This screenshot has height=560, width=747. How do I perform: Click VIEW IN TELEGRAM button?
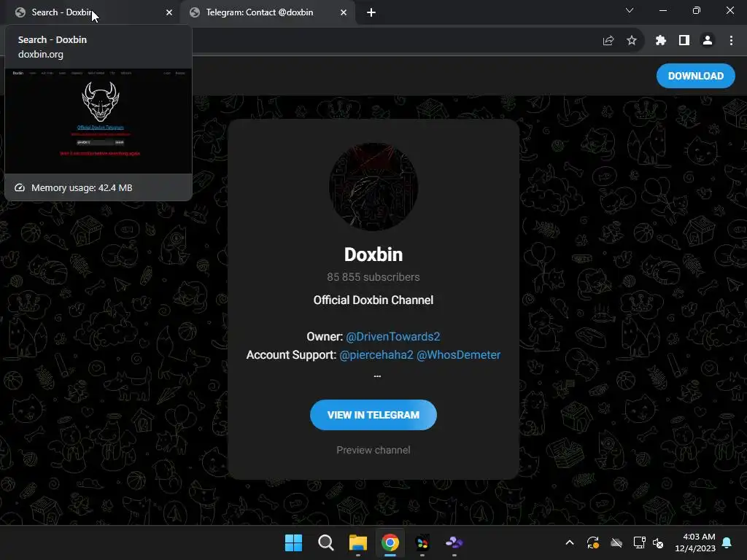[x=373, y=415]
